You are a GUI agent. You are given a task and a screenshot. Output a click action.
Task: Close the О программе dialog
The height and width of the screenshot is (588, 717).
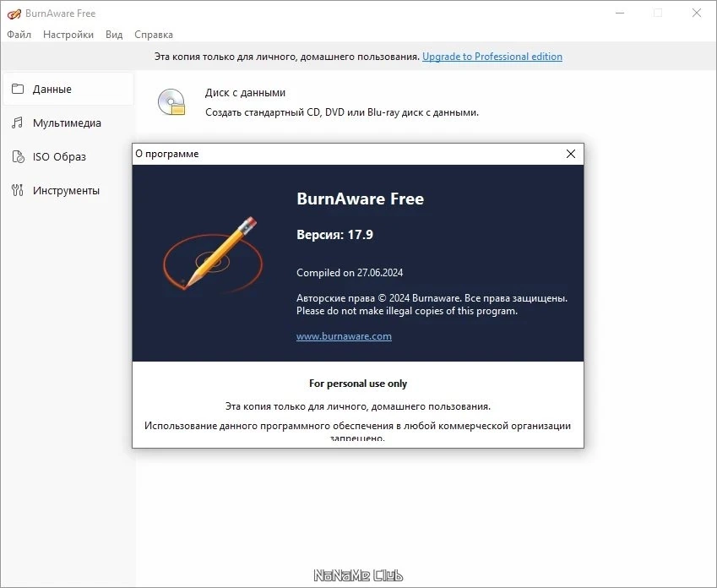coord(571,154)
